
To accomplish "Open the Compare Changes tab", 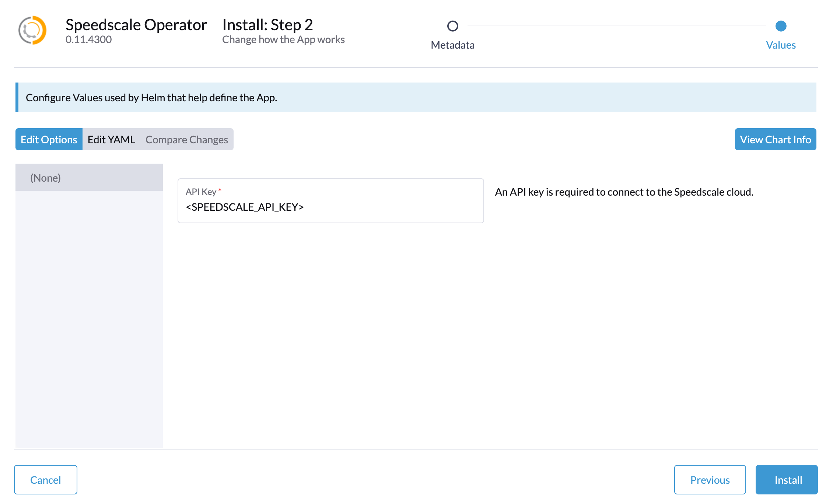I will pos(187,139).
